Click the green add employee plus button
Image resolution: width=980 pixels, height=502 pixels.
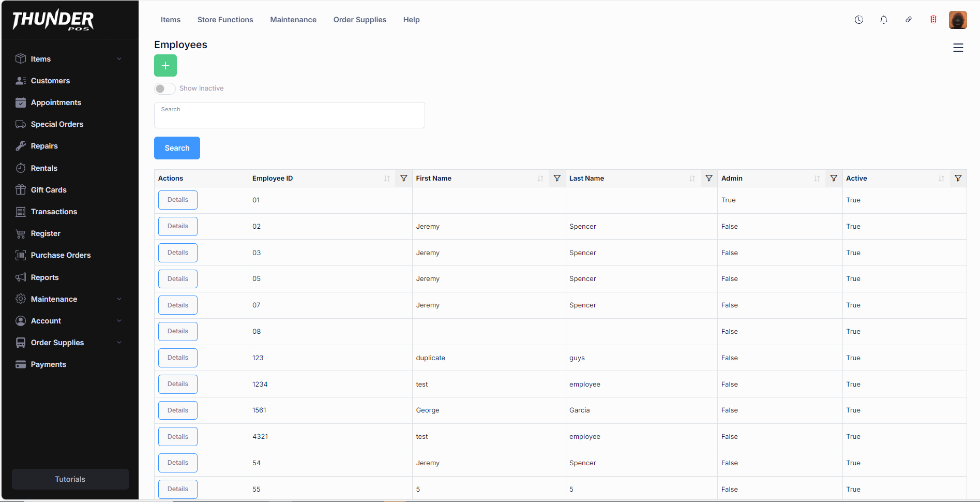coord(165,66)
